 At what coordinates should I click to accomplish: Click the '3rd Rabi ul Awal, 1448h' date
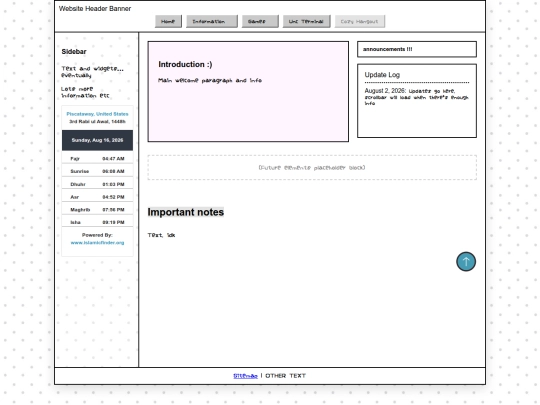97,122
